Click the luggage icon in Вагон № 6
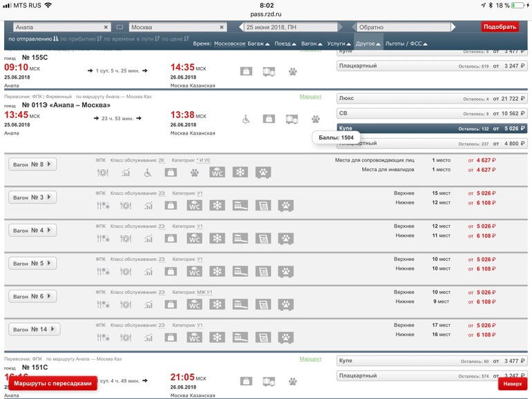 (170, 304)
